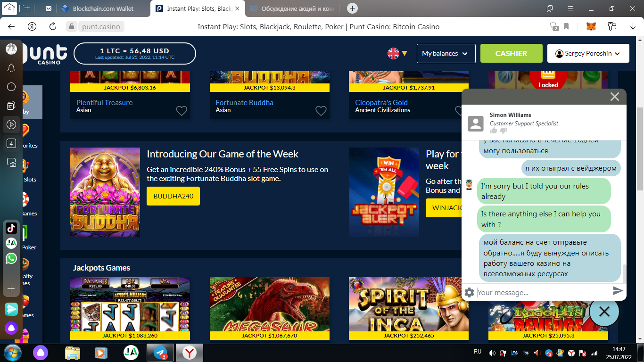Click the punt.casino address field
Image resolution: width=644 pixels, height=362 pixels.
tap(101, 27)
